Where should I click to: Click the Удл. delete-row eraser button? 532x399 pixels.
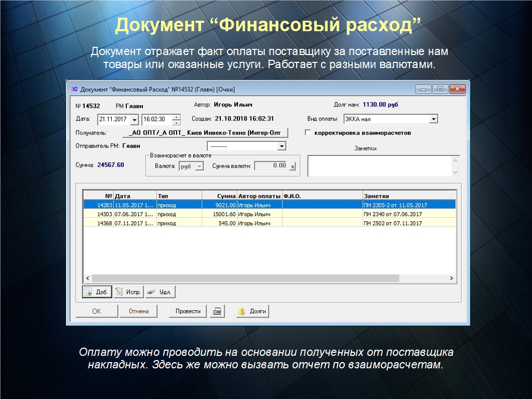coord(160,292)
